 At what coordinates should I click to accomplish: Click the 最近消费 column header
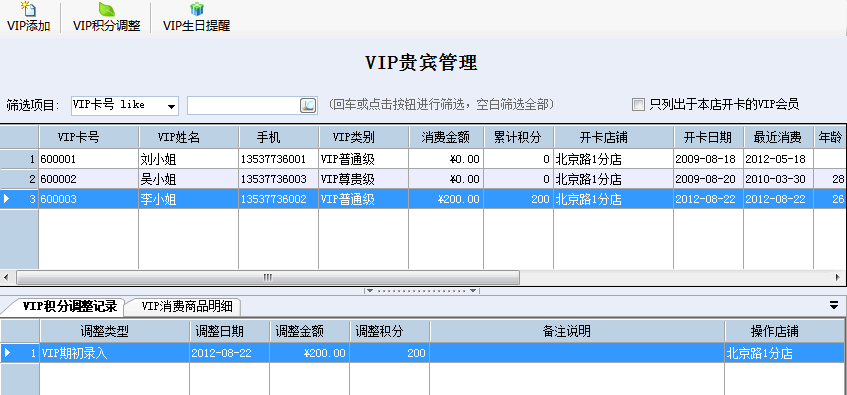tap(778, 137)
